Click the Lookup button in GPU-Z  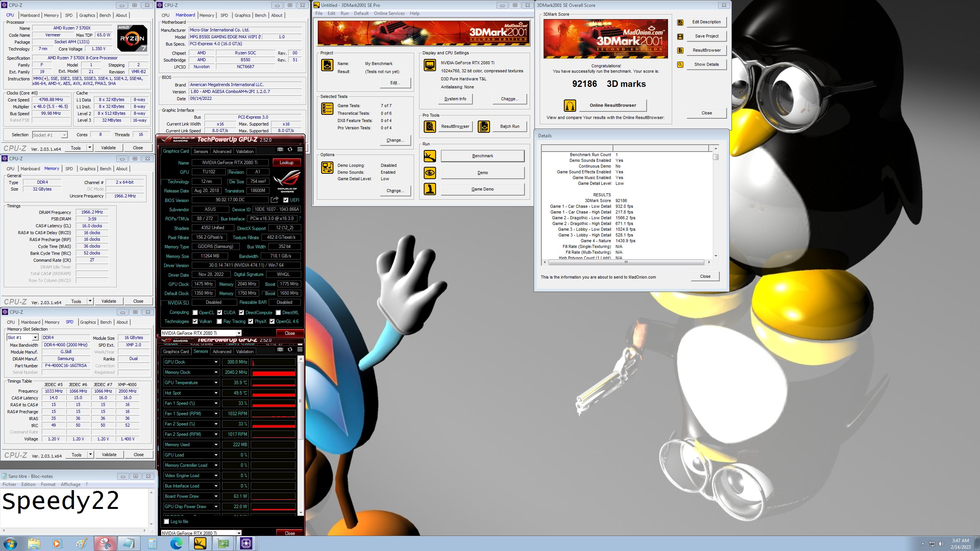click(x=286, y=163)
